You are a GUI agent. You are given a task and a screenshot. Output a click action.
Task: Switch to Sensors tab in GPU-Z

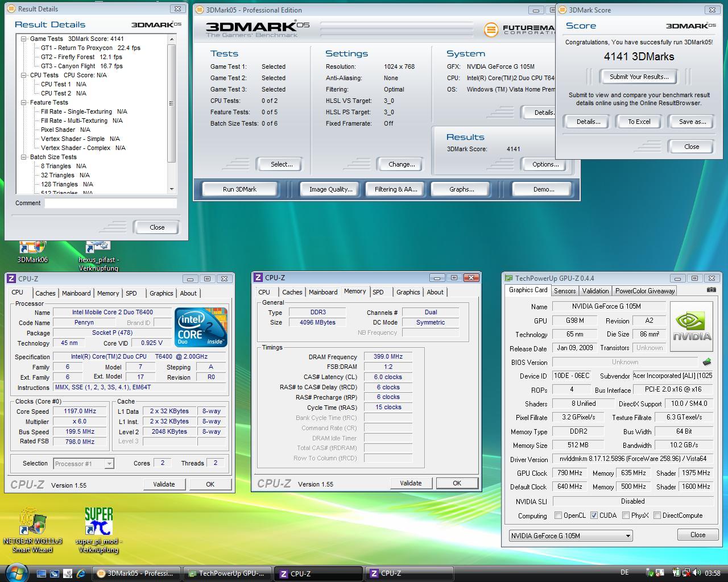565,290
